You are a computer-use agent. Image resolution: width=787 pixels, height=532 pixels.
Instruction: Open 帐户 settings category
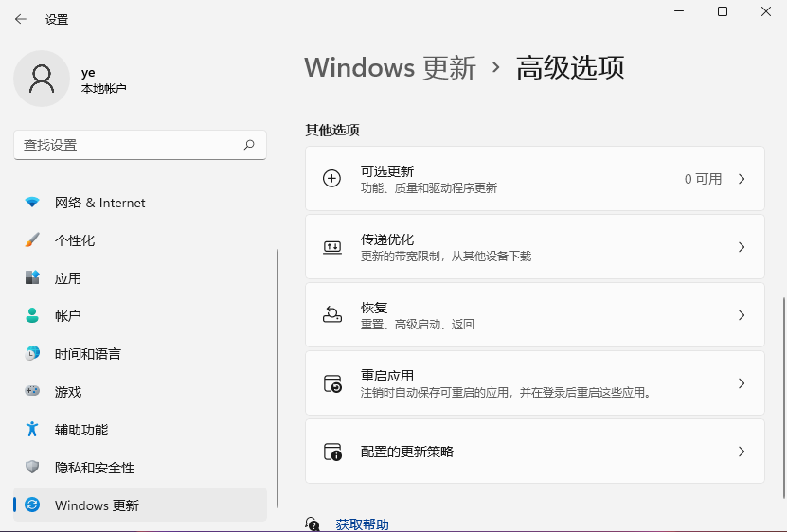140,315
